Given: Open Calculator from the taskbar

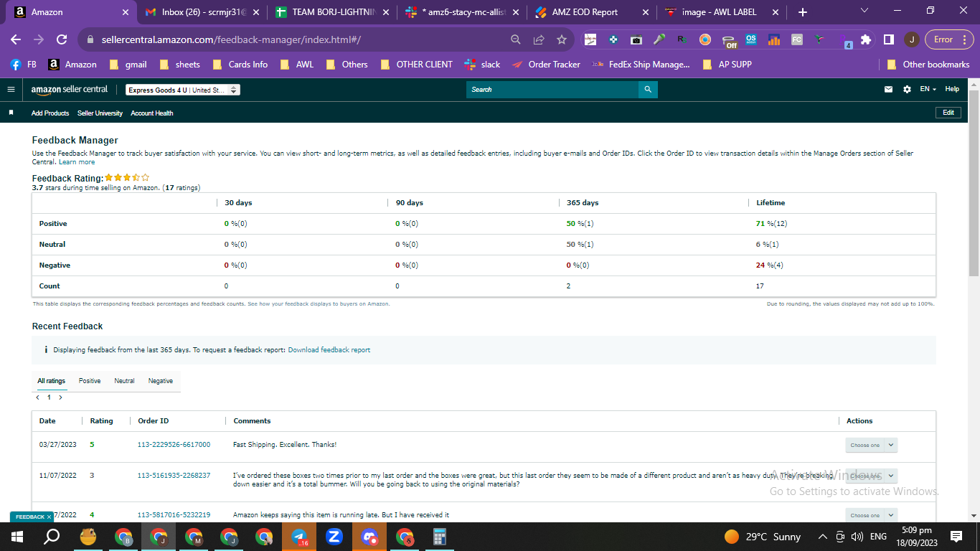Looking at the screenshot, I should (x=440, y=537).
